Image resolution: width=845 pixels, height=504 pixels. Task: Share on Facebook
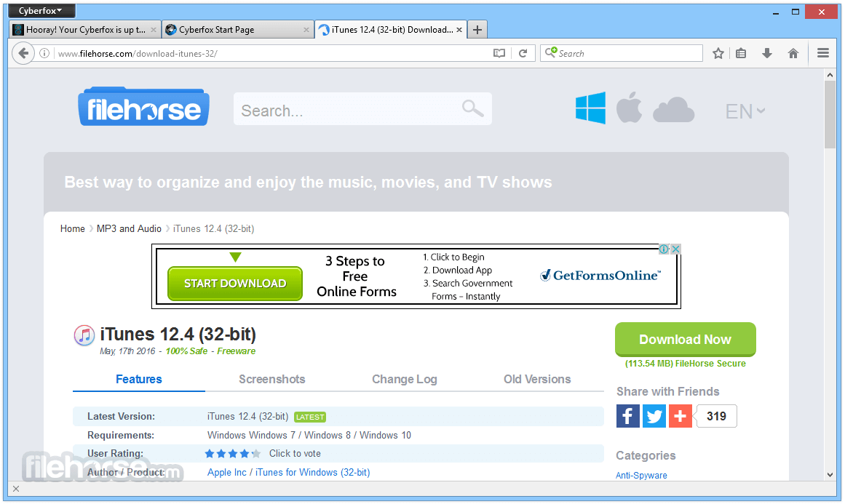628,416
